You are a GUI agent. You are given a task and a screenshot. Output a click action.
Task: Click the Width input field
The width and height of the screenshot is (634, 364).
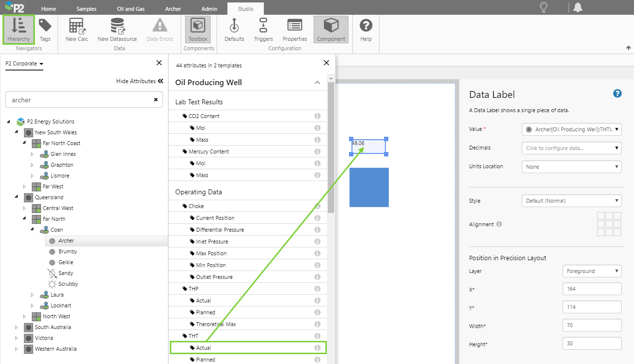click(x=592, y=325)
